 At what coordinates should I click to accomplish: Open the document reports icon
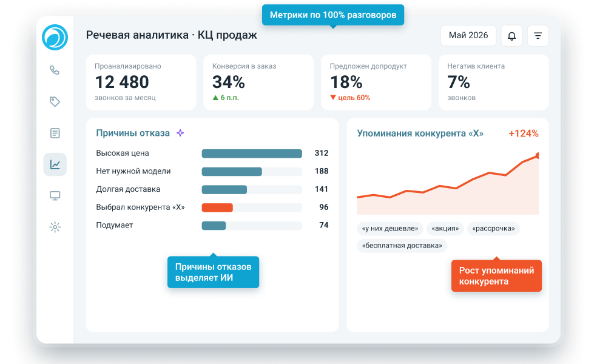[55, 133]
